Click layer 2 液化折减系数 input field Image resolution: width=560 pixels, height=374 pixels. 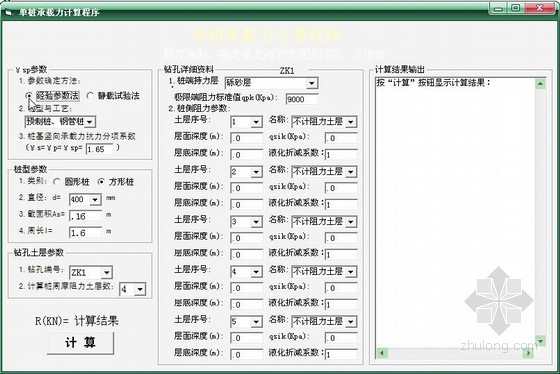(341, 205)
